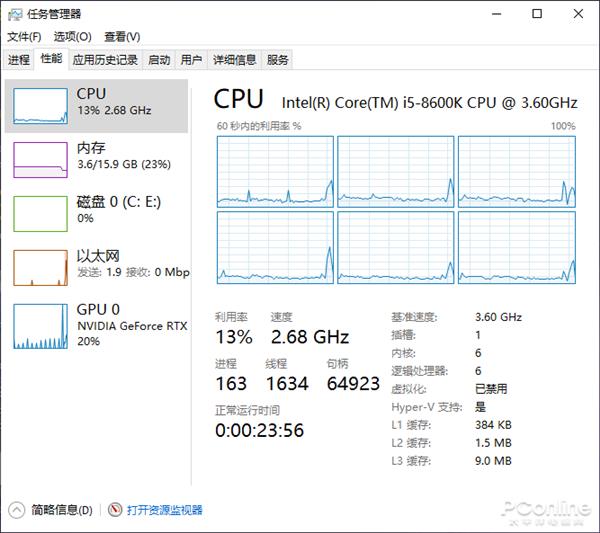
Task: Switch to the 详细信息 tab
Action: tap(234, 60)
